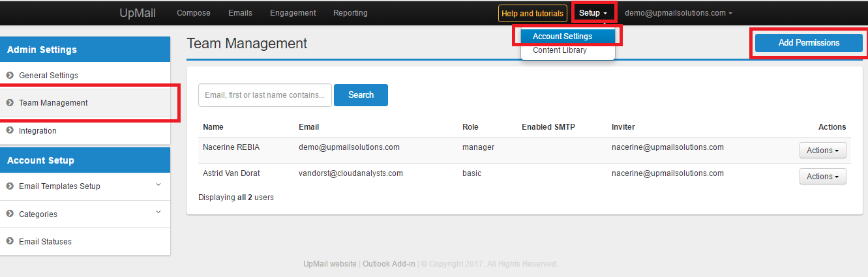Image resolution: width=868 pixels, height=277 pixels.
Task: Open the Reporting navigation item
Action: coord(350,13)
